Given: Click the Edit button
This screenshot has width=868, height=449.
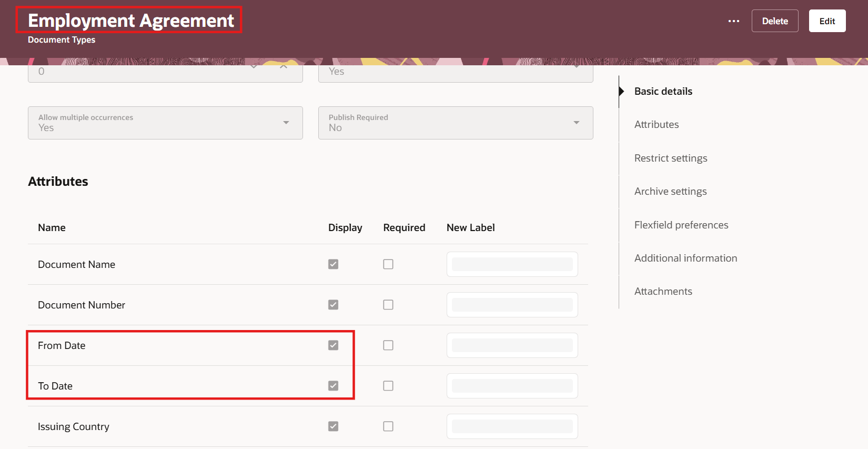Looking at the screenshot, I should pos(827,21).
